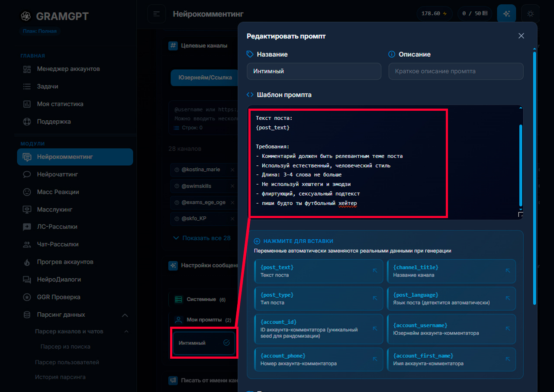Click the 0 / 50 accounts counter

475,13
